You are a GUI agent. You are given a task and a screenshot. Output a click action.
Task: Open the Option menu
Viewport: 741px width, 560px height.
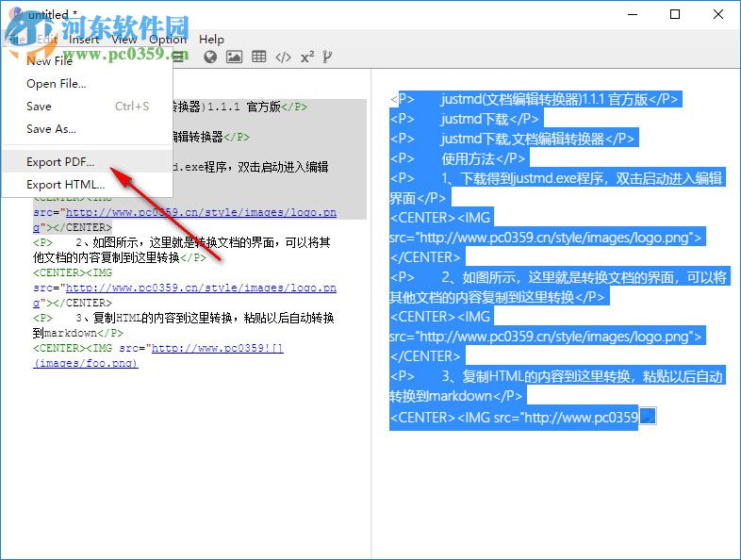[167, 40]
